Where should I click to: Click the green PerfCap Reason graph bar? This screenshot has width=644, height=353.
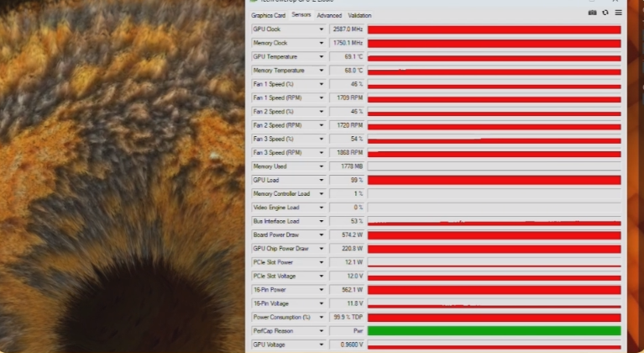(494, 331)
